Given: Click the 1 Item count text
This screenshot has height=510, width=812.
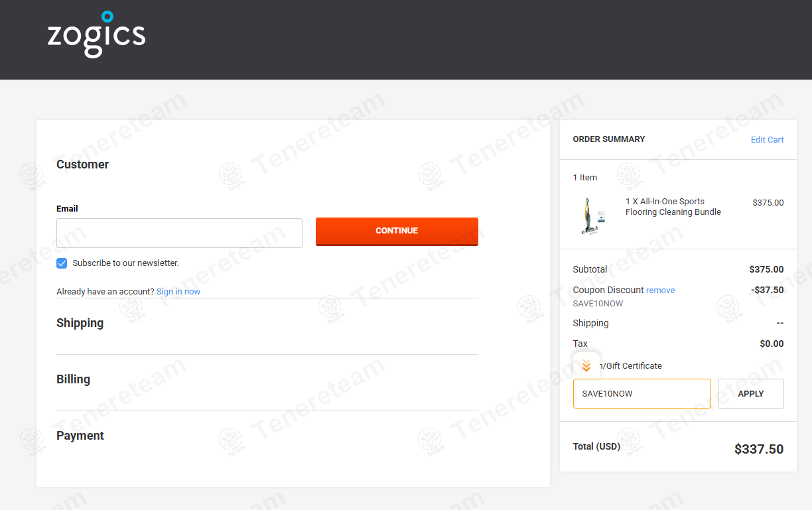Looking at the screenshot, I should point(585,178).
